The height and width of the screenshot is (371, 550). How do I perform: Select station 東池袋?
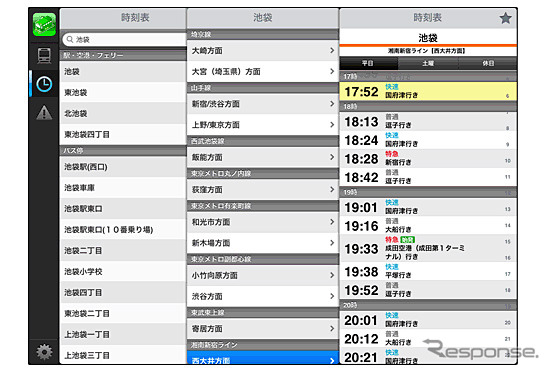[x=123, y=93]
